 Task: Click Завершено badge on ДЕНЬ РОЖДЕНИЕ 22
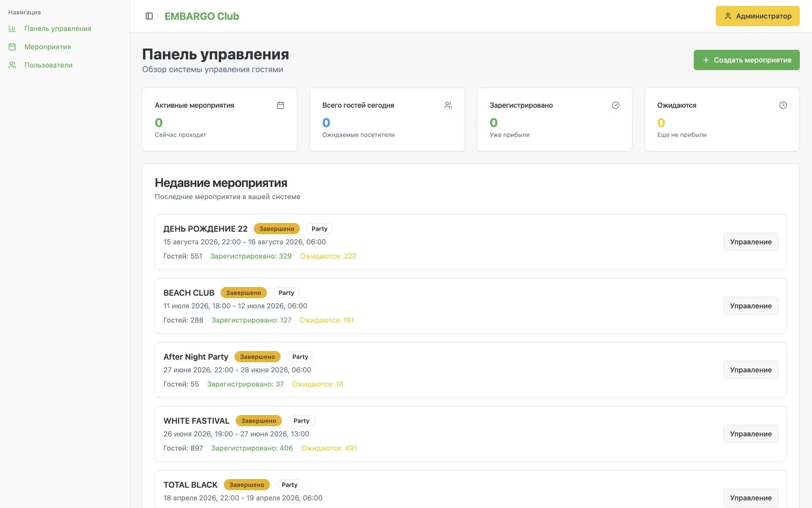pyautogui.click(x=277, y=229)
